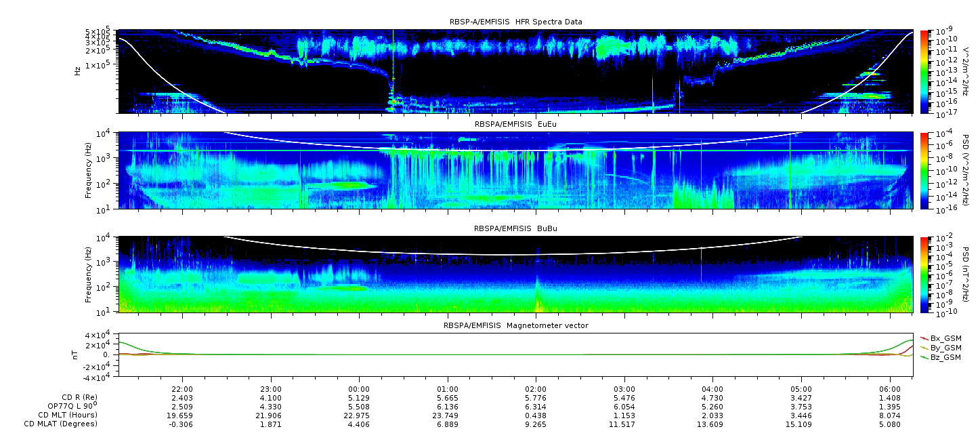The image size is (980, 446).
Task: Select the 06:00 time tick label
Action: tap(889, 389)
